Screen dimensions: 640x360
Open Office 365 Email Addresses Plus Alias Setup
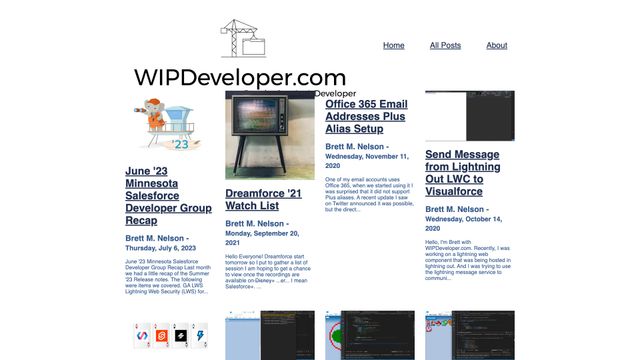(366, 116)
